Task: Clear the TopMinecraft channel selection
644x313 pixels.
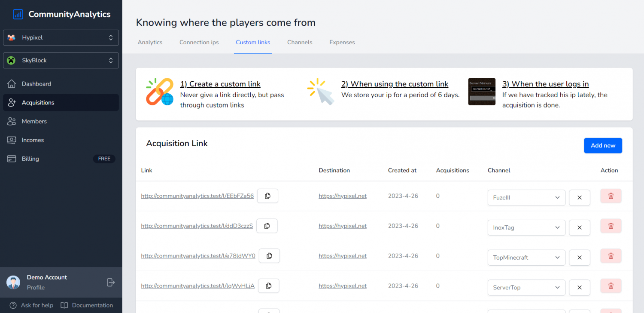Action: click(x=580, y=258)
